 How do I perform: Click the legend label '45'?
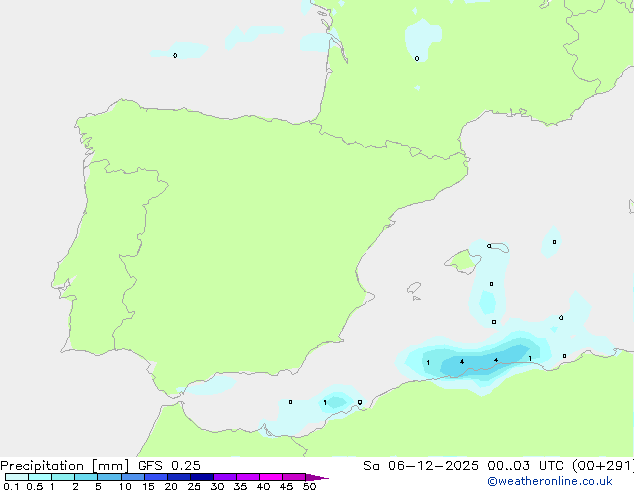click(x=286, y=486)
